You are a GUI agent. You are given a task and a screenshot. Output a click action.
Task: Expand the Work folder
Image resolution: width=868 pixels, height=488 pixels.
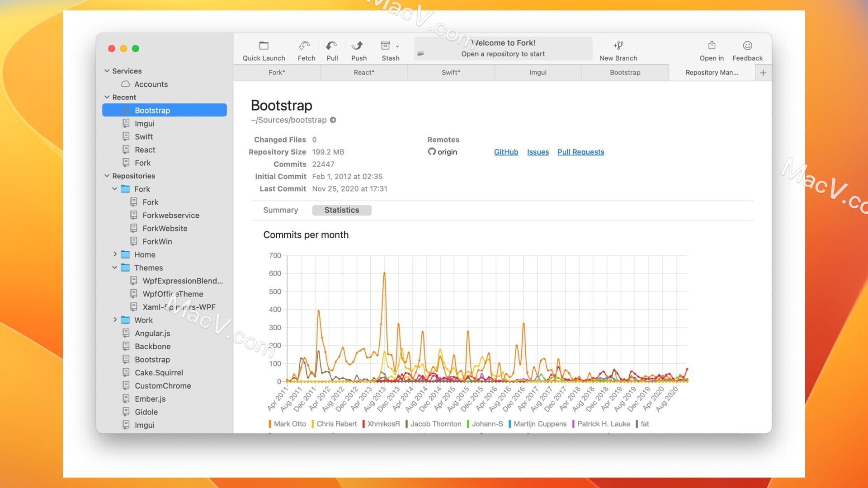(115, 320)
